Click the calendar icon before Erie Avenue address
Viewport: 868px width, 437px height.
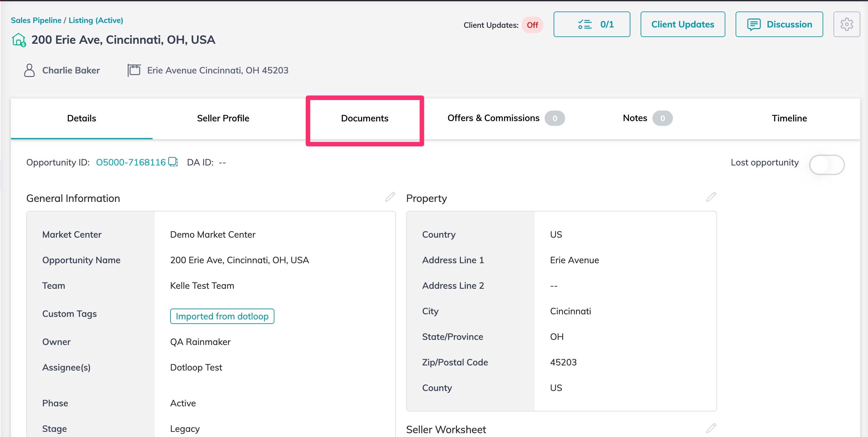[134, 70]
